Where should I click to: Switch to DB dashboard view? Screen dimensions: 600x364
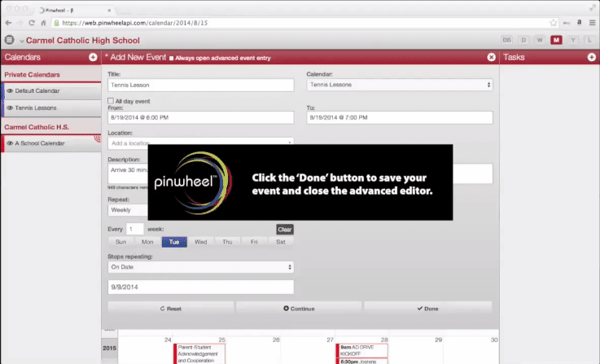(x=506, y=40)
